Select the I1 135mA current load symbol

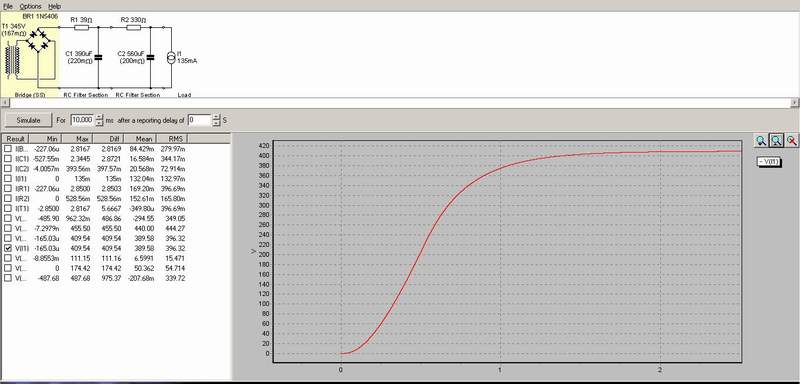pos(171,57)
